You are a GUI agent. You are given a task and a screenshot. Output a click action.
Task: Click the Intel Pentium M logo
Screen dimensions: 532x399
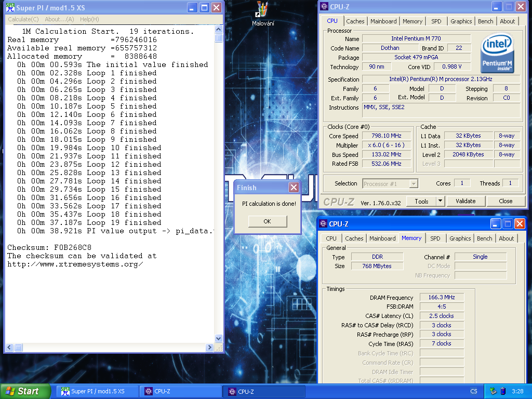(497, 52)
